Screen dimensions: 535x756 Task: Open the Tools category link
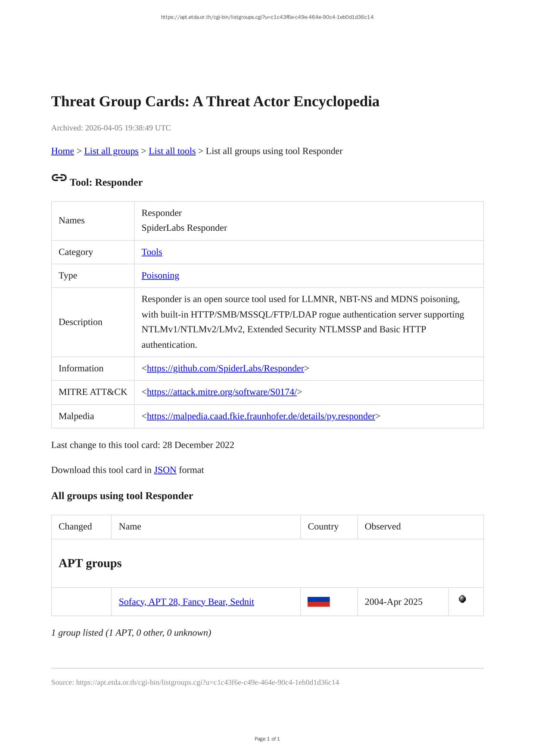152,252
